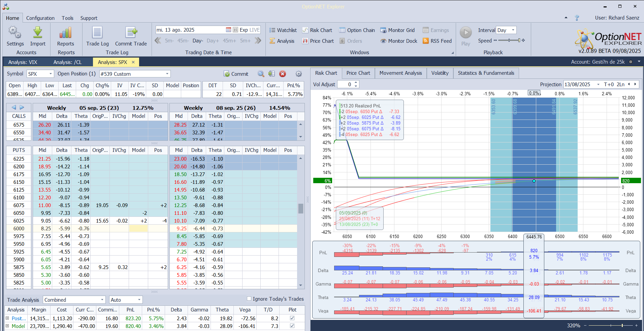Move projection back with left arrow
644x331 pixels.
pos(629,84)
